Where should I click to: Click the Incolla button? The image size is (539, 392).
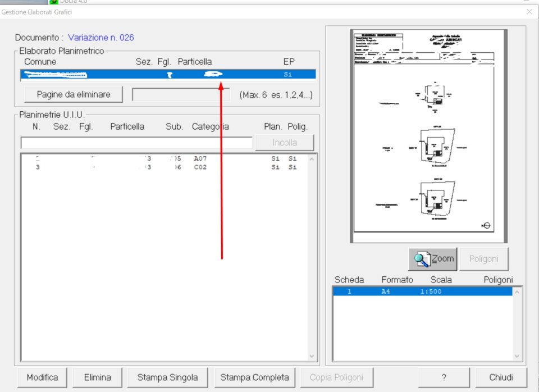coord(284,143)
